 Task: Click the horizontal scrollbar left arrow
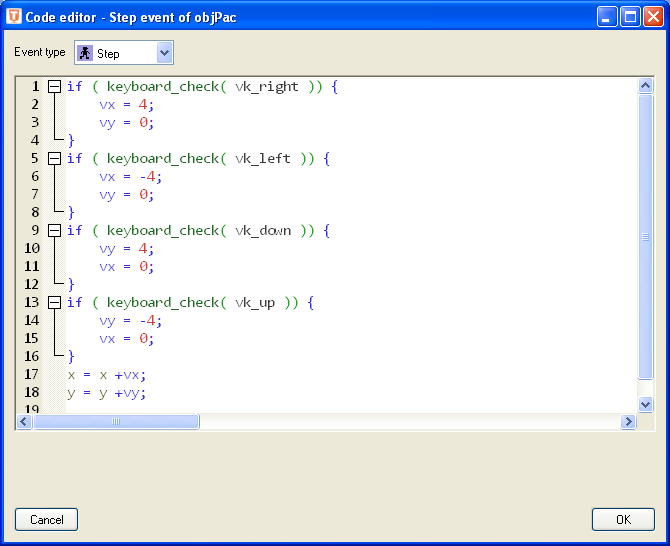[24, 422]
